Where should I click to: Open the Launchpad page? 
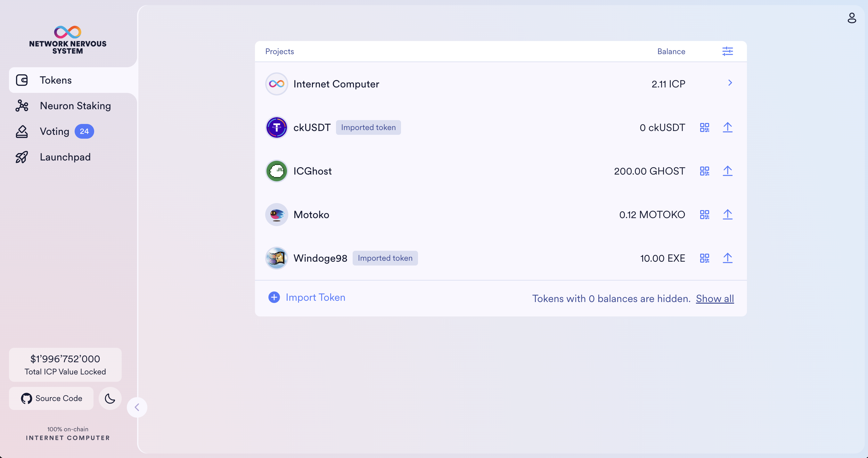pyautogui.click(x=65, y=157)
